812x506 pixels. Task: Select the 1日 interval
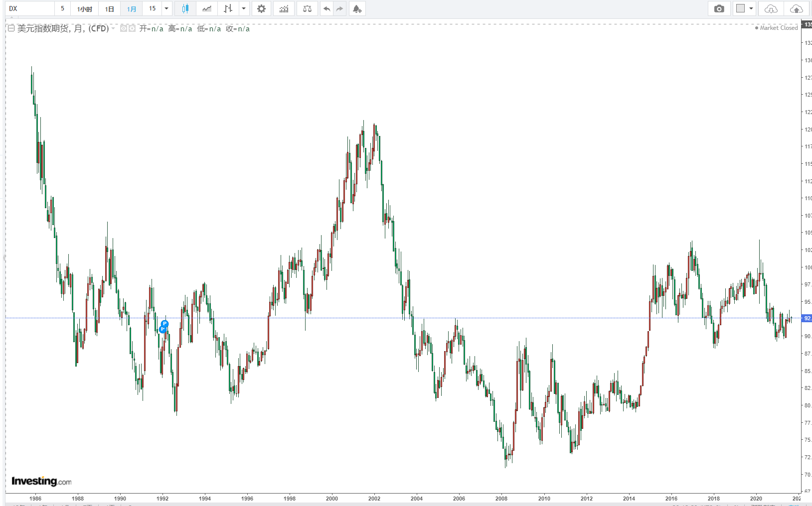(x=110, y=8)
